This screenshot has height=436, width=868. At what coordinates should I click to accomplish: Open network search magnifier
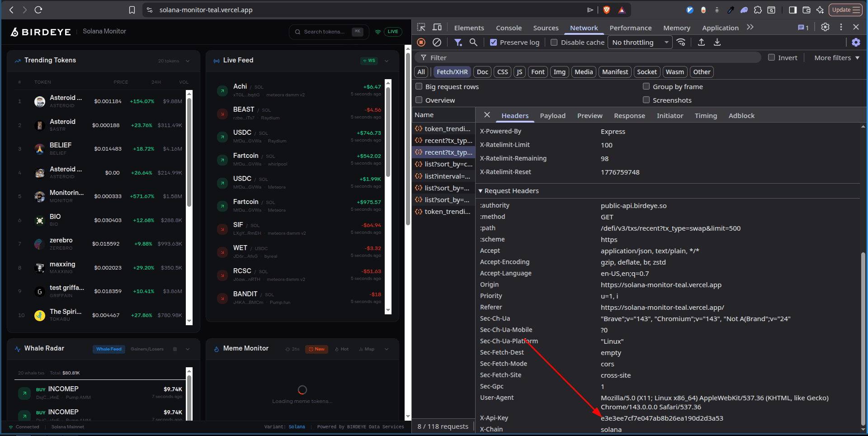[x=473, y=42]
